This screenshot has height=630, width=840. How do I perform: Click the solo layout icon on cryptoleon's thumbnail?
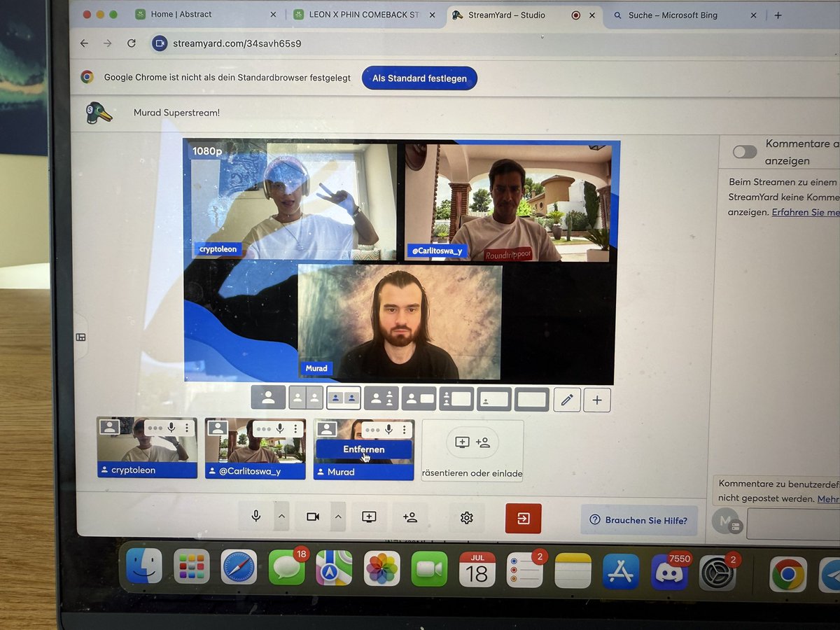pos(108,427)
